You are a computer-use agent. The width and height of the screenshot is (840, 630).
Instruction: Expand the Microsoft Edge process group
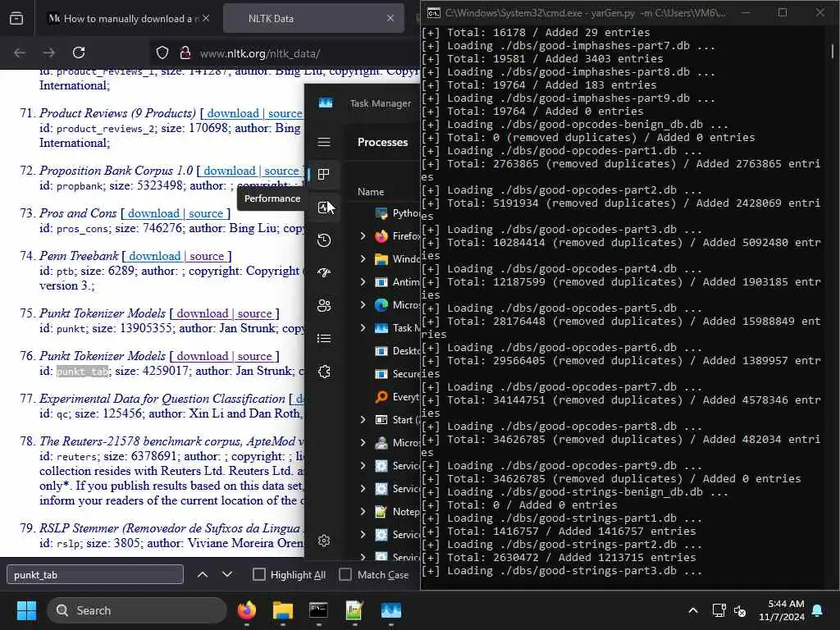[363, 305]
